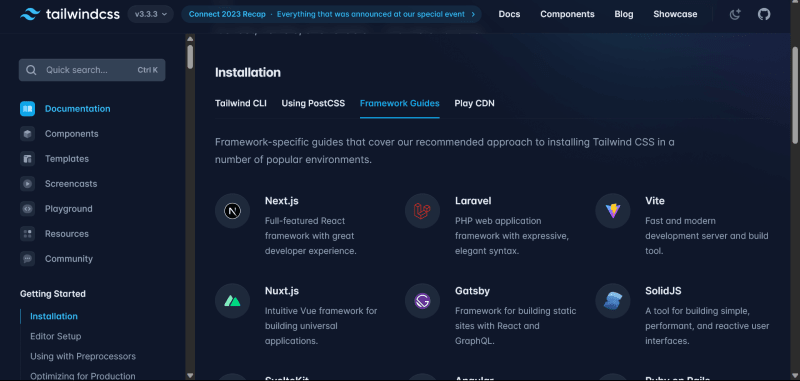Click arrow on Connect 2023 Recap banner

pyautogui.click(x=473, y=14)
